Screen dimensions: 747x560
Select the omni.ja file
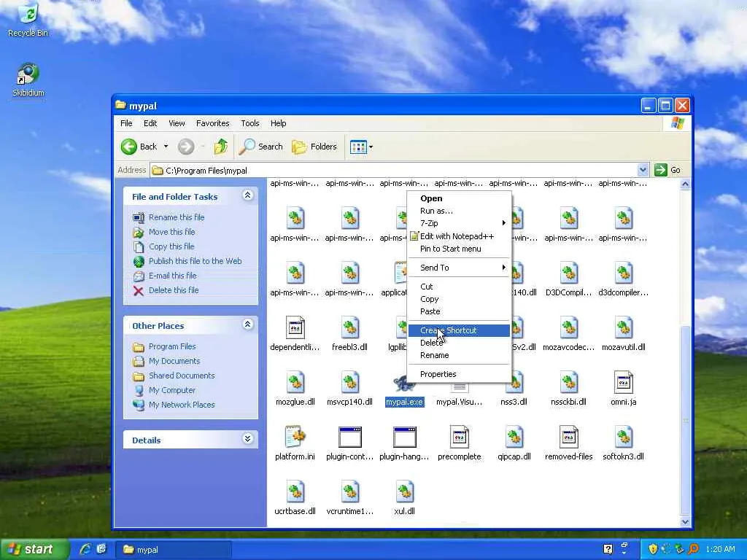pyautogui.click(x=623, y=389)
